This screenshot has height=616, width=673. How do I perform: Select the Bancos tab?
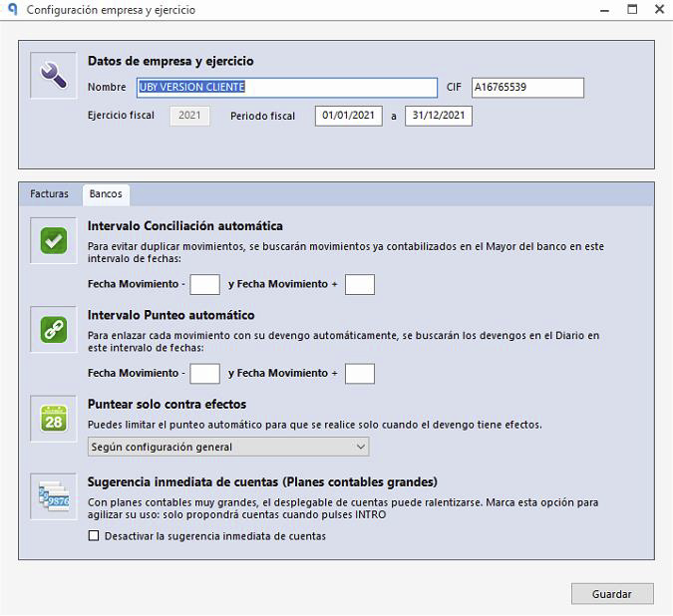(106, 194)
